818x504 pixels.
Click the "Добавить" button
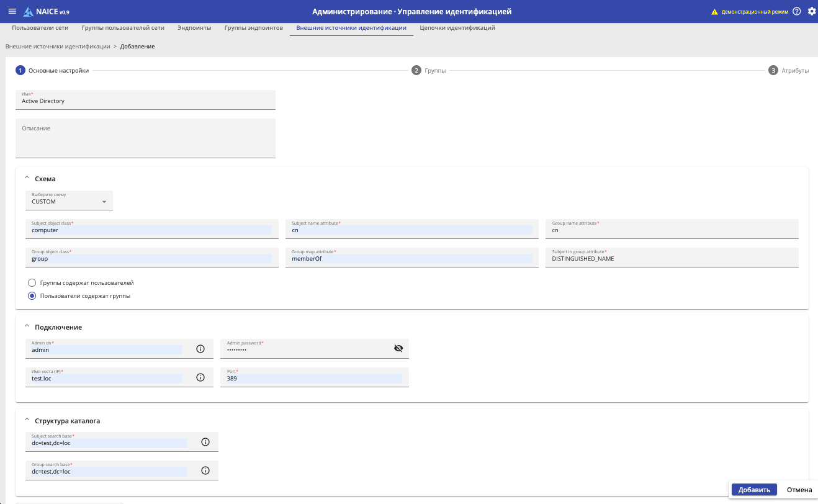[754, 490]
